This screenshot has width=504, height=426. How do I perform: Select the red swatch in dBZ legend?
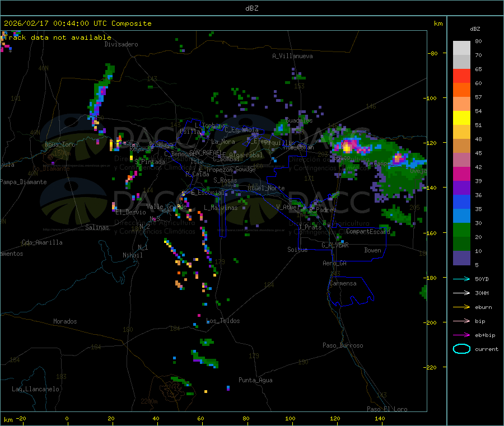[x=461, y=76]
